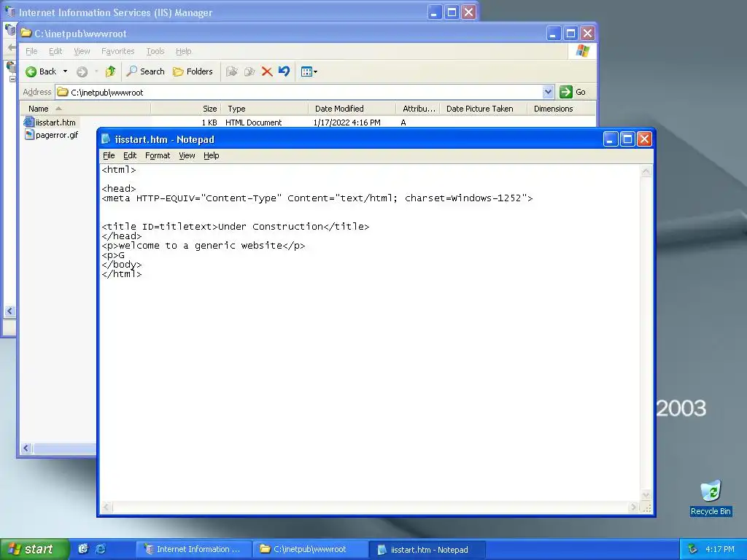This screenshot has width=747, height=560.
Task: Expand the Address bar dropdown arrow
Action: (x=548, y=92)
